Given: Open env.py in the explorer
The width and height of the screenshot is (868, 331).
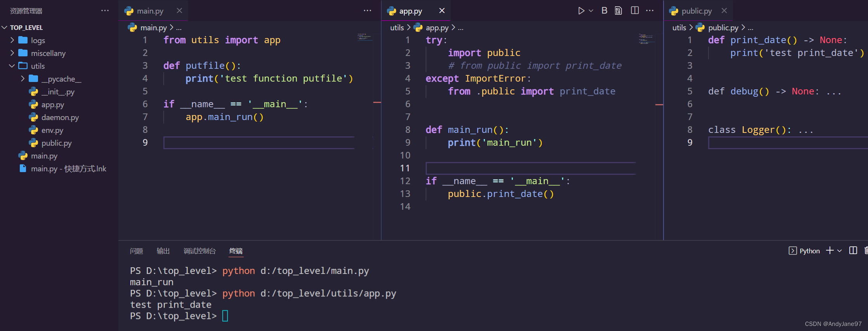Looking at the screenshot, I should (x=52, y=130).
